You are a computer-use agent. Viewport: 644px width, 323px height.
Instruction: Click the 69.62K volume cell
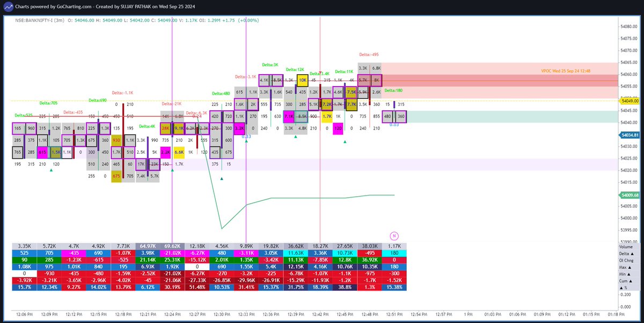click(x=171, y=247)
